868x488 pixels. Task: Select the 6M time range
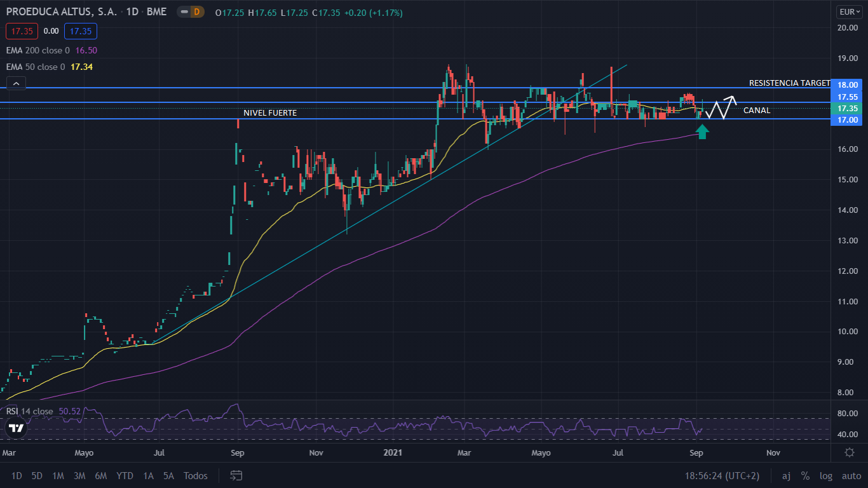pyautogui.click(x=100, y=475)
